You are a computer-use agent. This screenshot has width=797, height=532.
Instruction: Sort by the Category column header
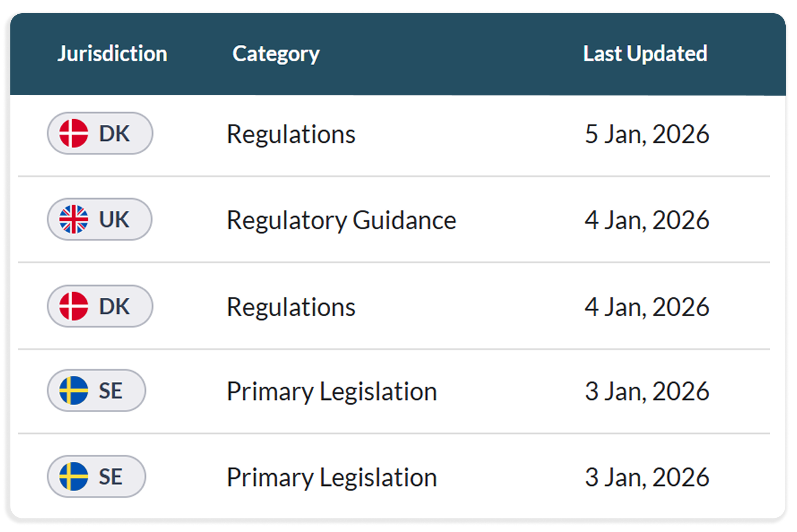point(276,54)
